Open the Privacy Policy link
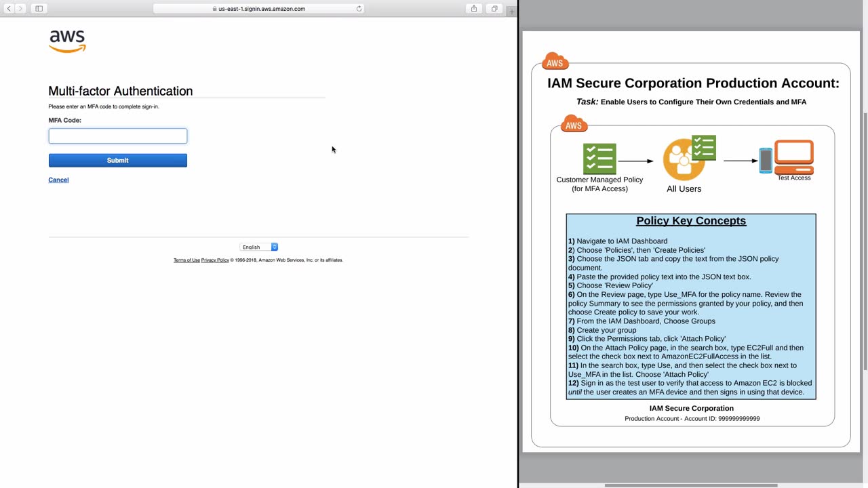 [215, 260]
